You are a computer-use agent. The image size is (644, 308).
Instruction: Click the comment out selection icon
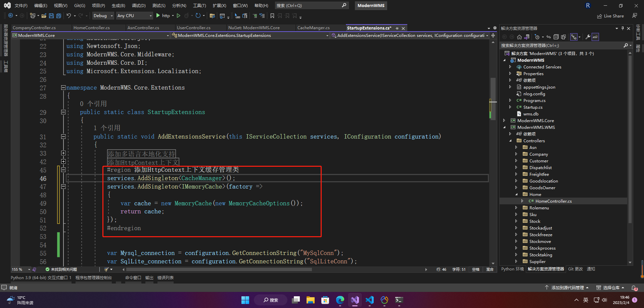(255, 15)
